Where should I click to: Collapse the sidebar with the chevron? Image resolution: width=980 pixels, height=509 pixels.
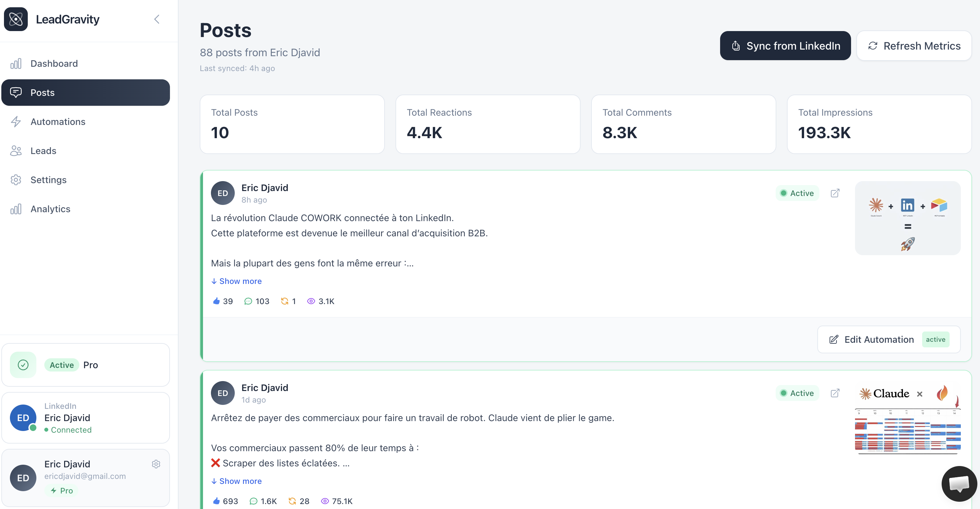coord(157,19)
